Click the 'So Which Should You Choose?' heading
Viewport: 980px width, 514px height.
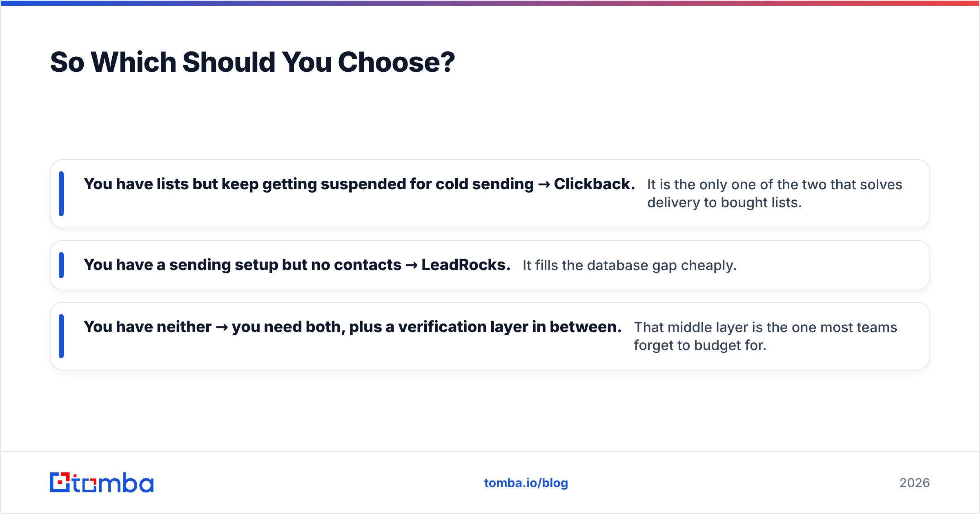click(x=252, y=62)
